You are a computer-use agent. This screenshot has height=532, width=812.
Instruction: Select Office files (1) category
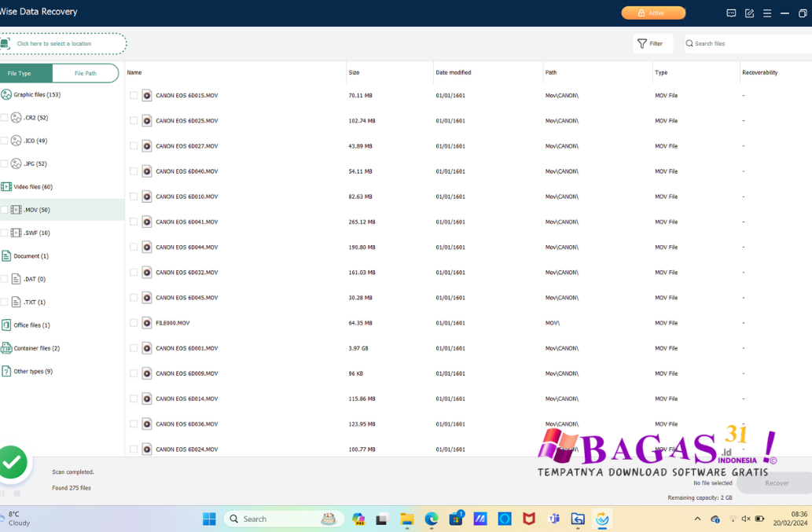point(26,325)
